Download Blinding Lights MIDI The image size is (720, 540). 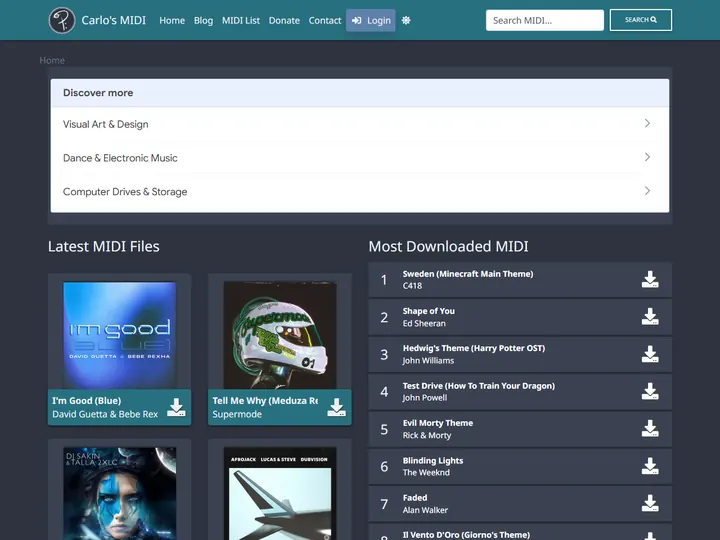(650, 466)
